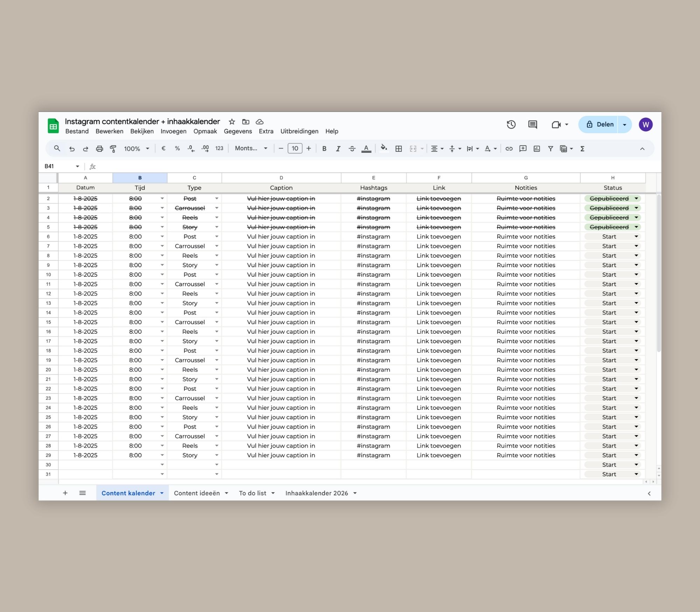The width and height of the screenshot is (700, 612).
Task: Toggle strikethrough formatting
Action: 352,149
